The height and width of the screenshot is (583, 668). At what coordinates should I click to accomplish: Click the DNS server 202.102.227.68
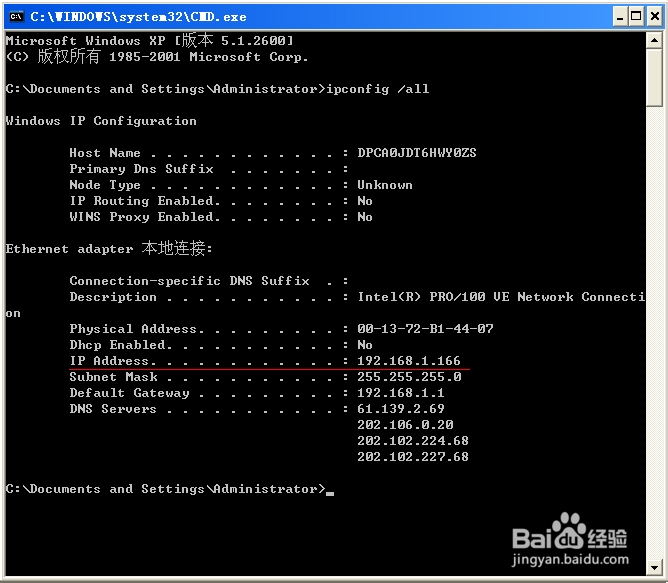point(413,457)
